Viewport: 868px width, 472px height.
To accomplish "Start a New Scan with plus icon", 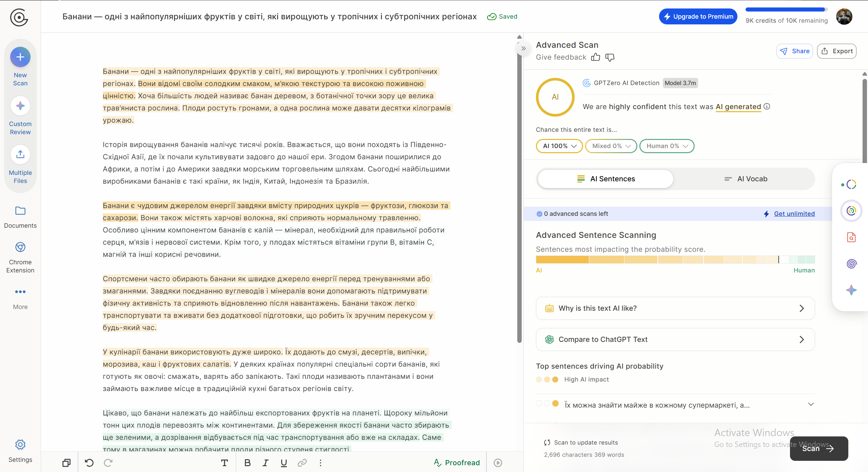I will point(20,57).
